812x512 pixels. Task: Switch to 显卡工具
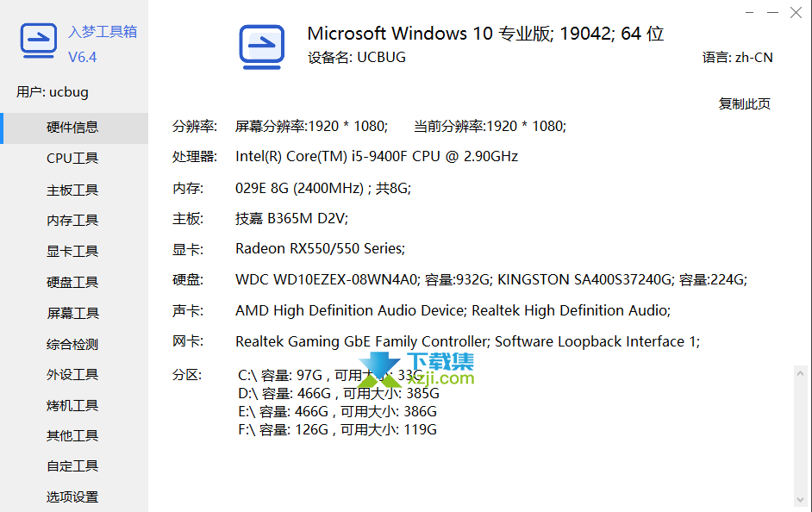[74, 252]
